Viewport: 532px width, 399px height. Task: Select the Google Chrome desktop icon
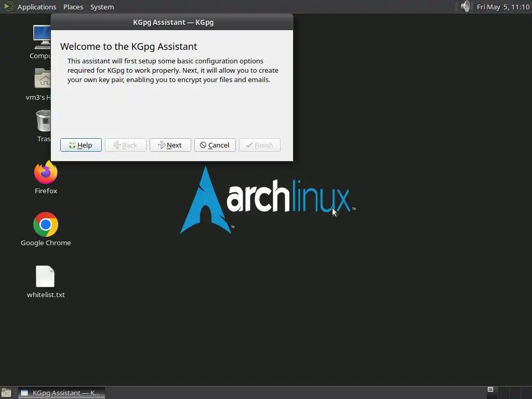tap(46, 224)
